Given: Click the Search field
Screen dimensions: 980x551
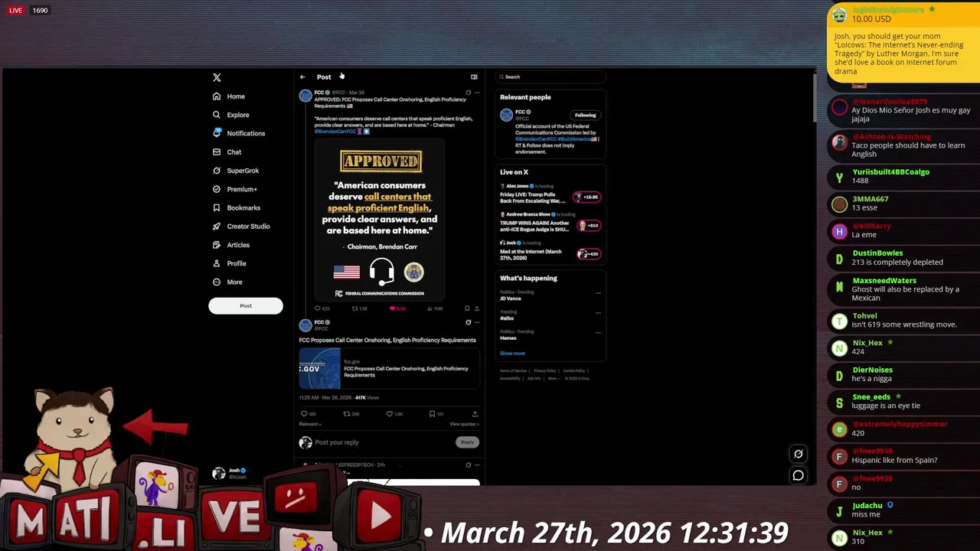Looking at the screenshot, I should pyautogui.click(x=550, y=77).
